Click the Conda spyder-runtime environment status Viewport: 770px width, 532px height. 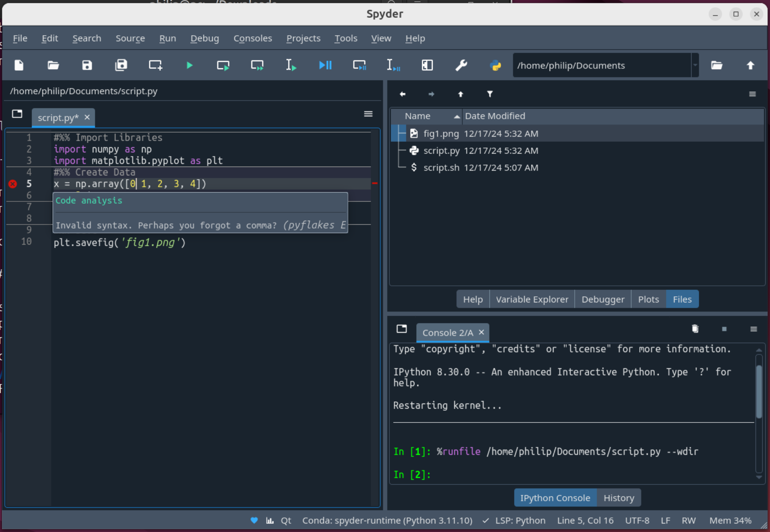pos(387,520)
